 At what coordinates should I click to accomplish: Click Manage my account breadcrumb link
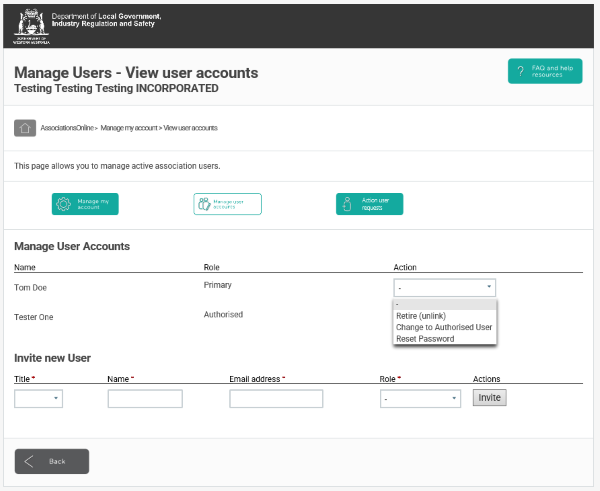tap(129, 128)
